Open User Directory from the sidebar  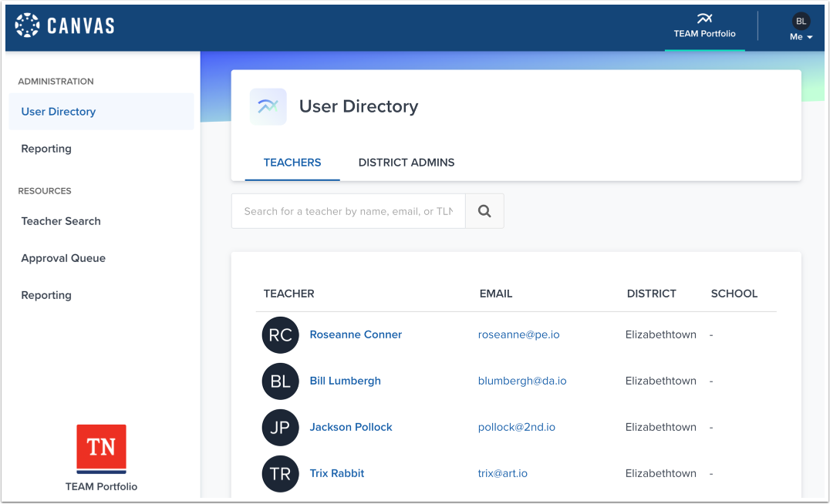coord(58,111)
